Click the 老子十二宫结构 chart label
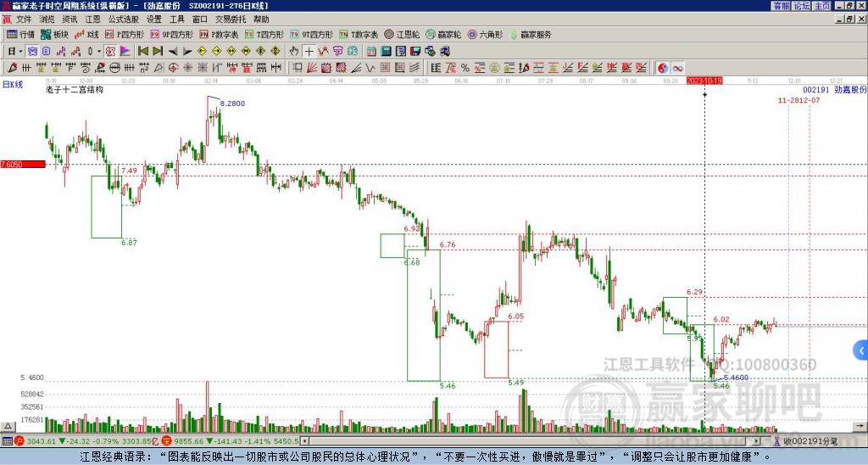 tap(75, 89)
